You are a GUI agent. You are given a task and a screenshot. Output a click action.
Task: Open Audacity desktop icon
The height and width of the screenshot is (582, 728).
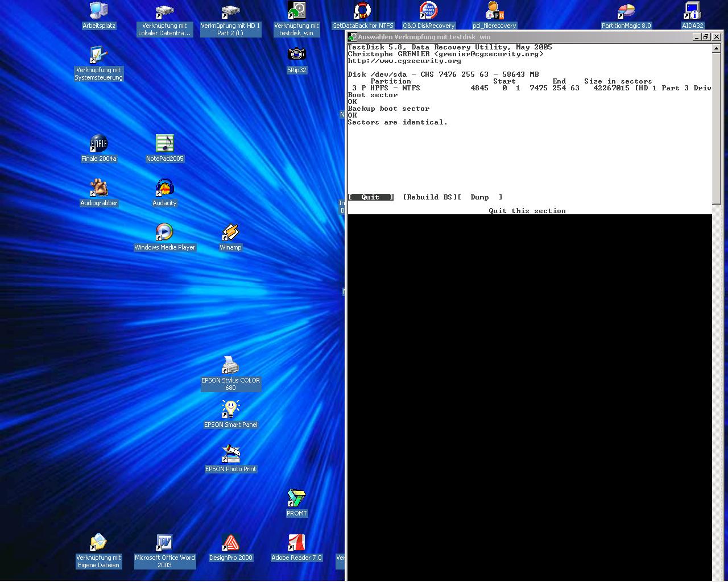click(x=164, y=193)
